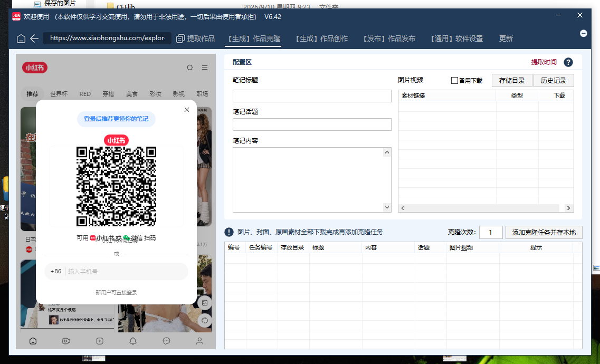Focus the 笔记标题 input field
Screen dimensions: 600x364
312,96
